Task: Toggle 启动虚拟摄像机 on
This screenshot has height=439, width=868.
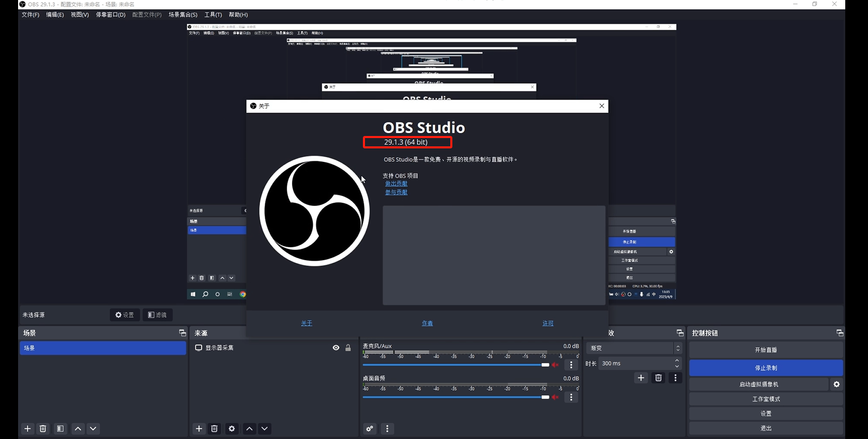Action: pyautogui.click(x=759, y=384)
